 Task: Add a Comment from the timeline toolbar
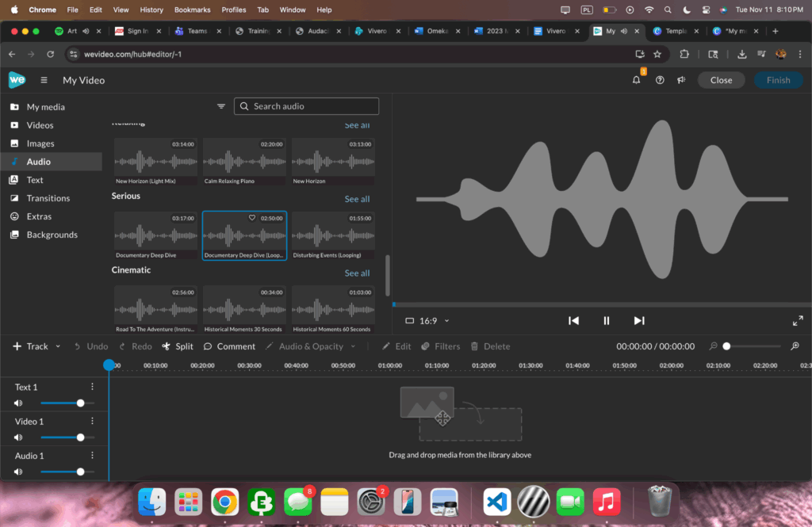229,346
